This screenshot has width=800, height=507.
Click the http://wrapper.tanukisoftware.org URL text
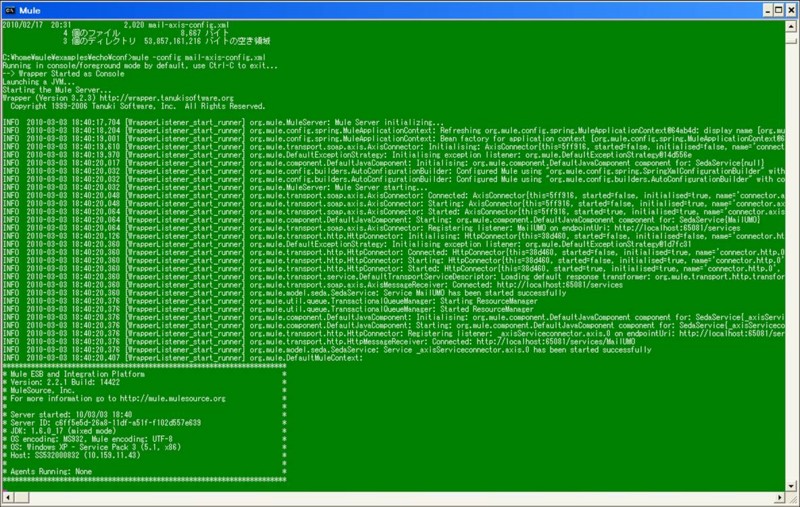tap(167, 98)
